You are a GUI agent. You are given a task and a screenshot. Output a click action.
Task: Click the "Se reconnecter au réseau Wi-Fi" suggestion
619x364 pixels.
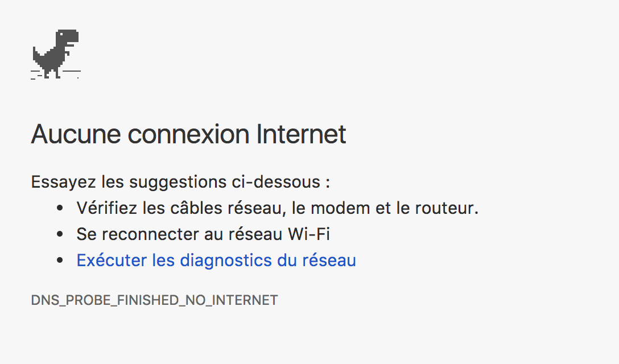[203, 234]
